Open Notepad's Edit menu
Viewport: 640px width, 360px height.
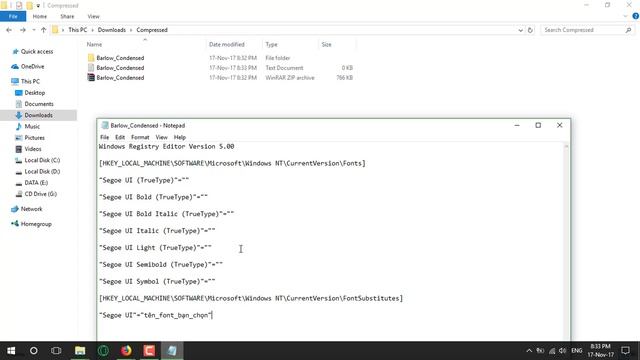point(120,137)
